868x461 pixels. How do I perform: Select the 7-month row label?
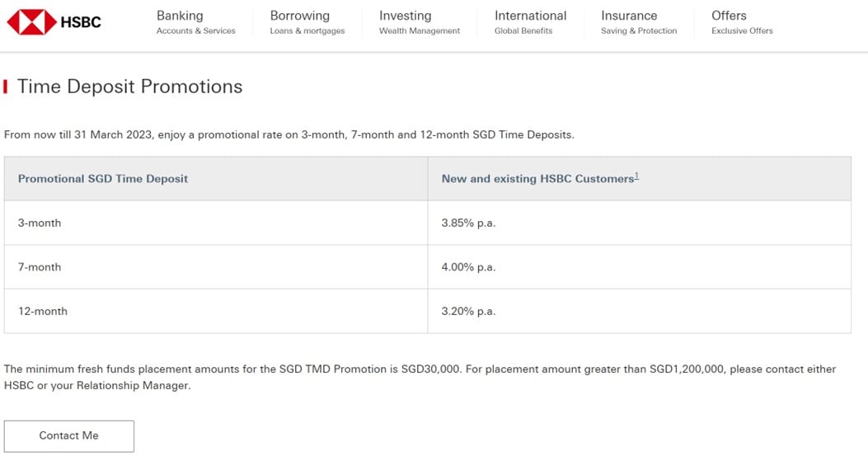point(40,267)
